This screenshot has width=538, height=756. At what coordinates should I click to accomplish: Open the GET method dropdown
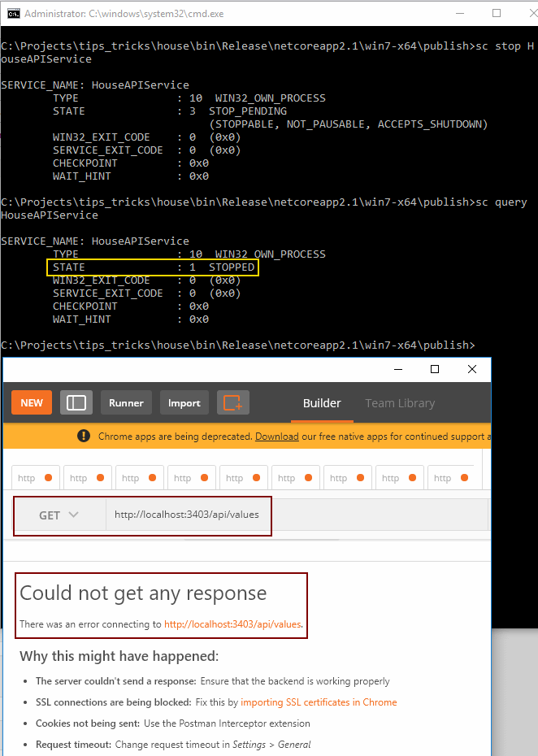click(59, 515)
